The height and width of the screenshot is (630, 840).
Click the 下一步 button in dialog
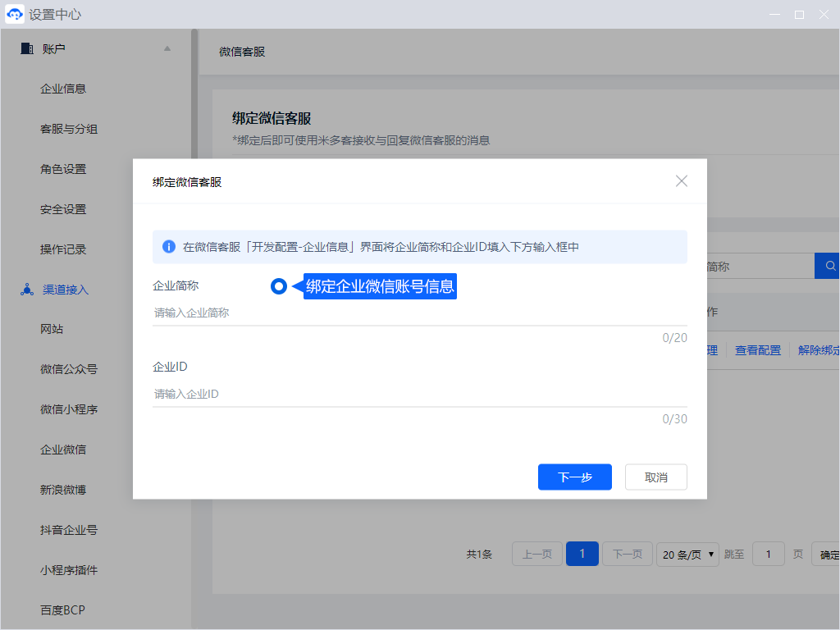(x=574, y=477)
